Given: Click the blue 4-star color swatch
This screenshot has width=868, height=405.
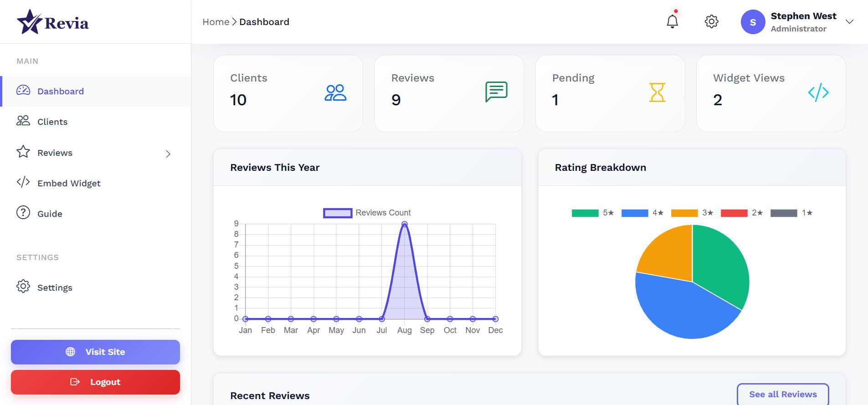Looking at the screenshot, I should (634, 213).
